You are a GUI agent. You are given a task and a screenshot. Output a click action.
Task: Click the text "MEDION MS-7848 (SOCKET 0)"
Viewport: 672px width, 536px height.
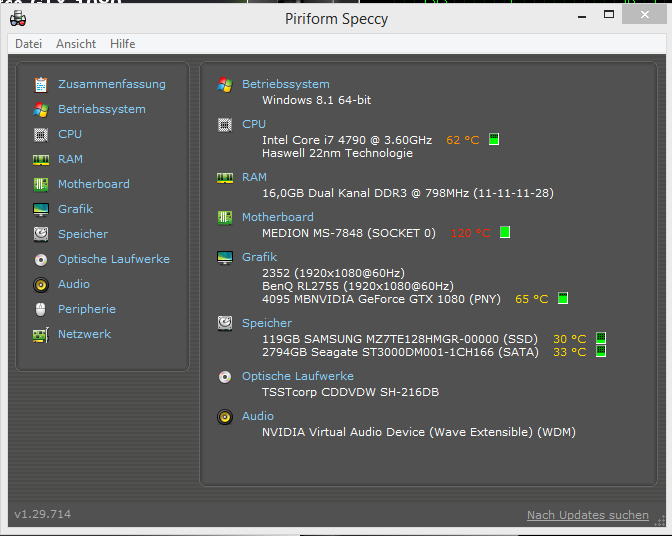coord(349,233)
